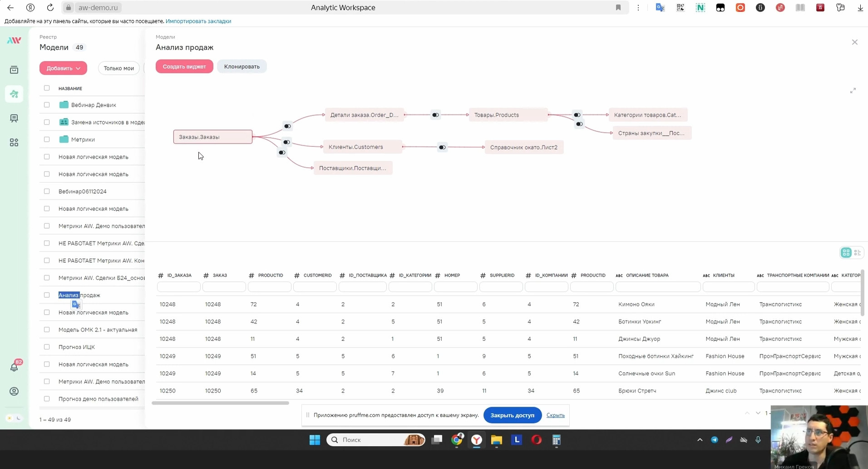This screenshot has height=469, width=868.
Task: Click the Создать виджет button
Action: pos(184,66)
